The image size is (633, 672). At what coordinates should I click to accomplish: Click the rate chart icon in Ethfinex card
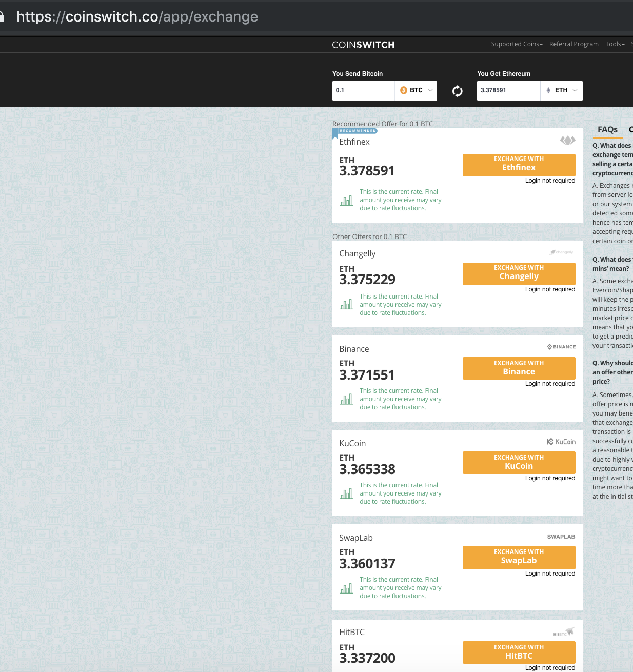coord(346,200)
